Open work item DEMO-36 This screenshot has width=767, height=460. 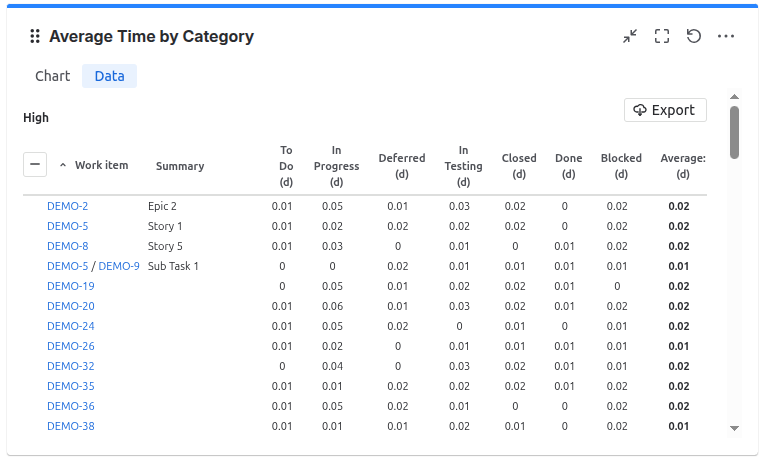coord(71,407)
